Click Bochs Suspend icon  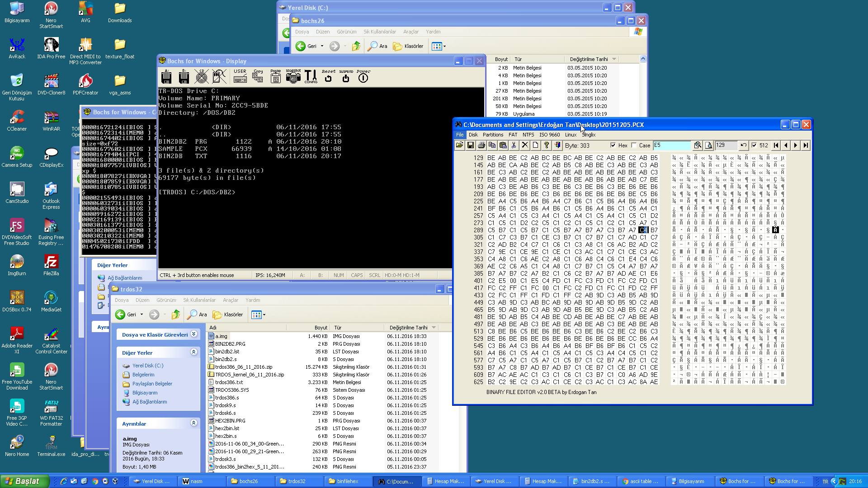346,76
